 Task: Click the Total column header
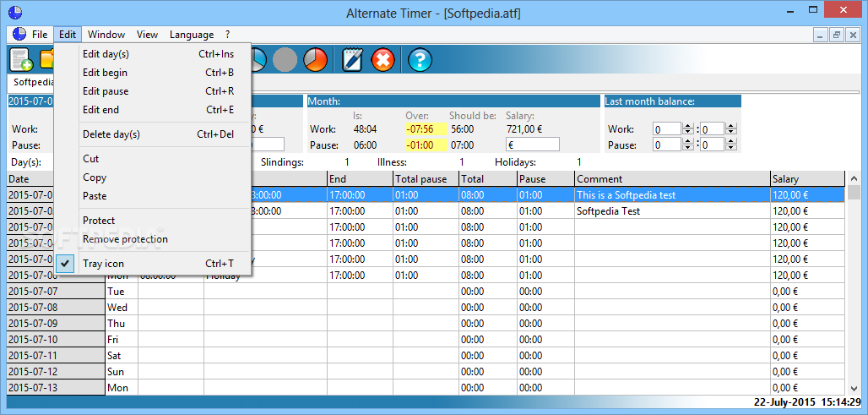click(x=488, y=179)
